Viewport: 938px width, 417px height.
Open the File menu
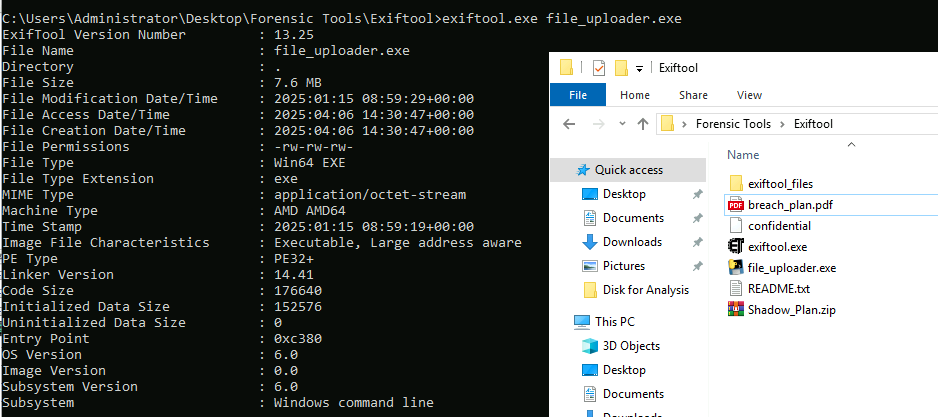point(578,95)
